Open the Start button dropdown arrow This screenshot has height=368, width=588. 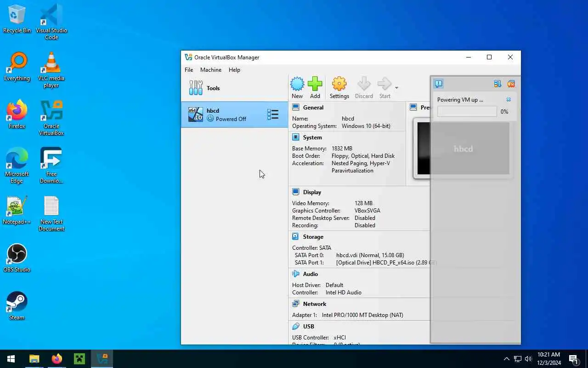[396, 88]
